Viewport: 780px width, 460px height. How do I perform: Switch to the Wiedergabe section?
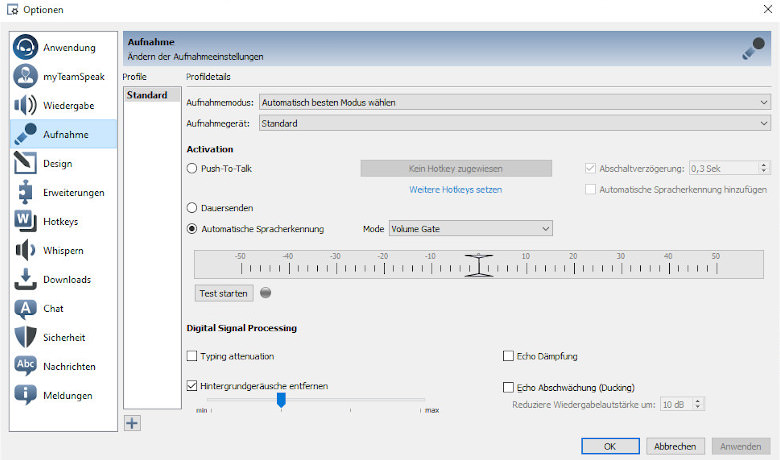[64, 105]
